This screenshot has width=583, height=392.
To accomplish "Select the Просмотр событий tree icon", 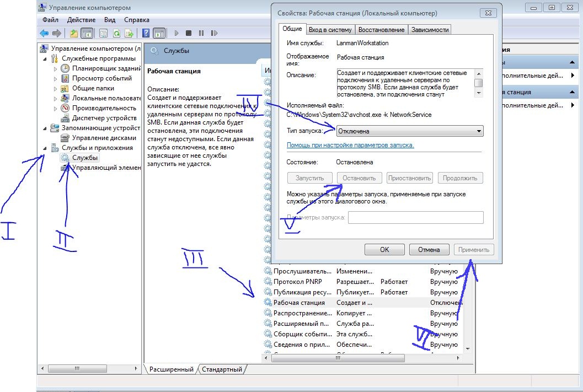I will pos(65,78).
